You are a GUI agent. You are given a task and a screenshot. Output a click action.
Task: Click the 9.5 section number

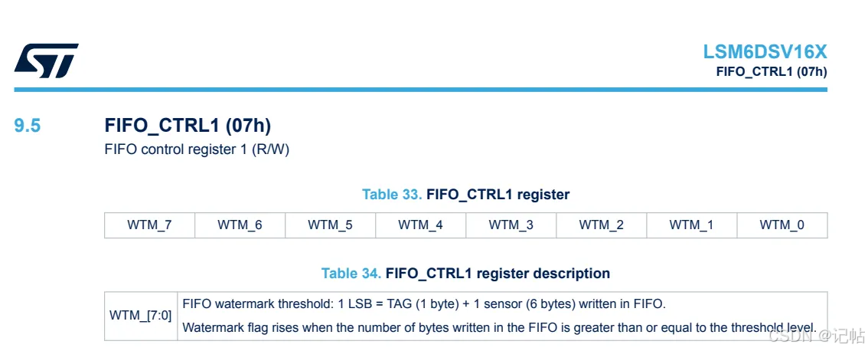tap(28, 126)
